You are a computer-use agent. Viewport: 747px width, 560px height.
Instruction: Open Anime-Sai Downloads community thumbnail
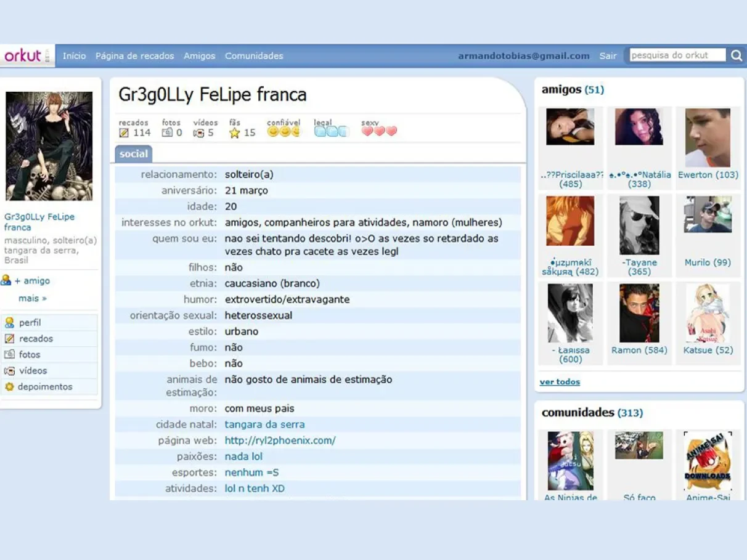coord(708,461)
